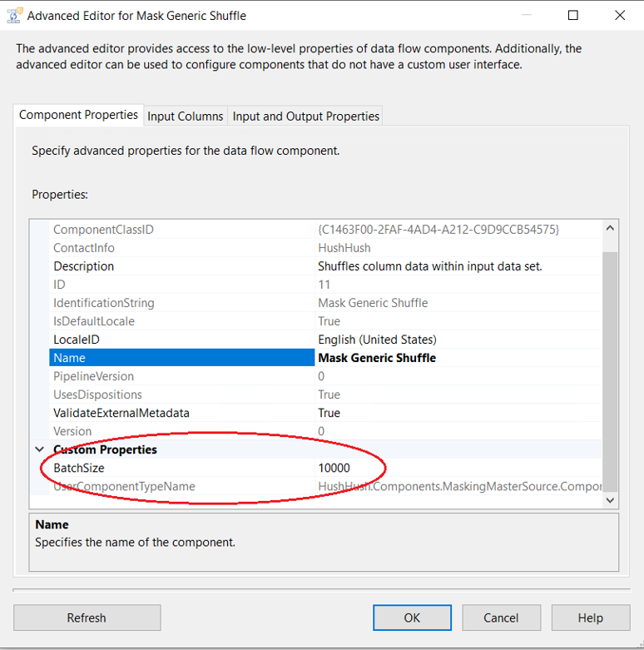Select the Component Properties tab
The height and width of the screenshot is (650, 644).
tap(78, 116)
